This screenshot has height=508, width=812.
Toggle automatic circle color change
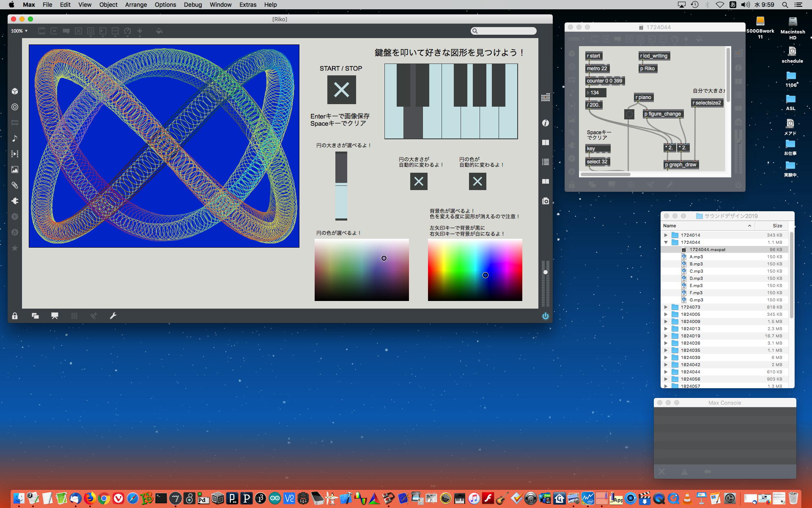click(x=477, y=182)
